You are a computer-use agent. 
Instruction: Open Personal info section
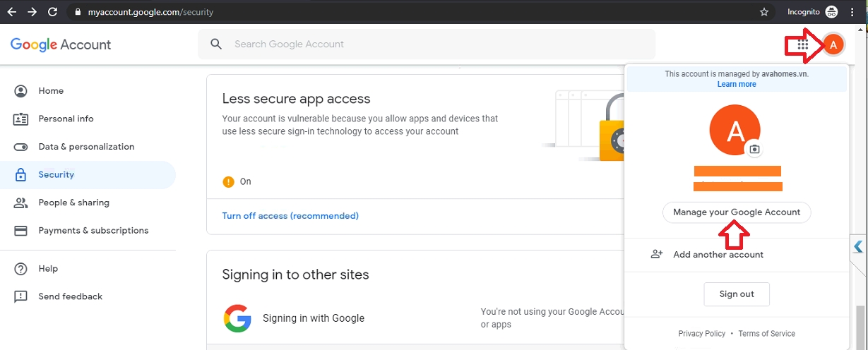click(x=66, y=119)
